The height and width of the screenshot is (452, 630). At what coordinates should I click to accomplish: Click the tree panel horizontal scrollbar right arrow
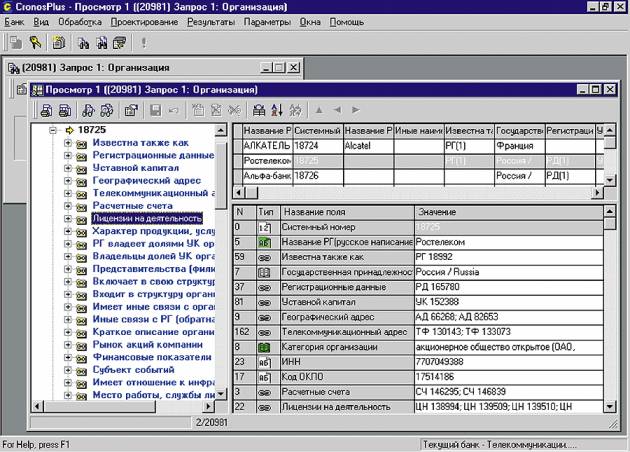[208, 407]
